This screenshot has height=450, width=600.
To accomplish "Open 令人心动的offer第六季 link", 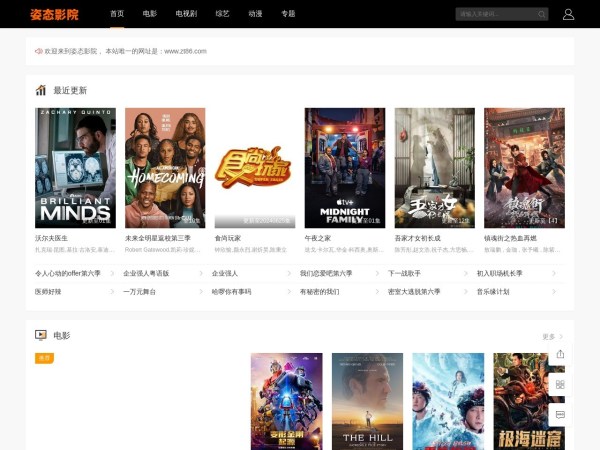I will 68,273.
